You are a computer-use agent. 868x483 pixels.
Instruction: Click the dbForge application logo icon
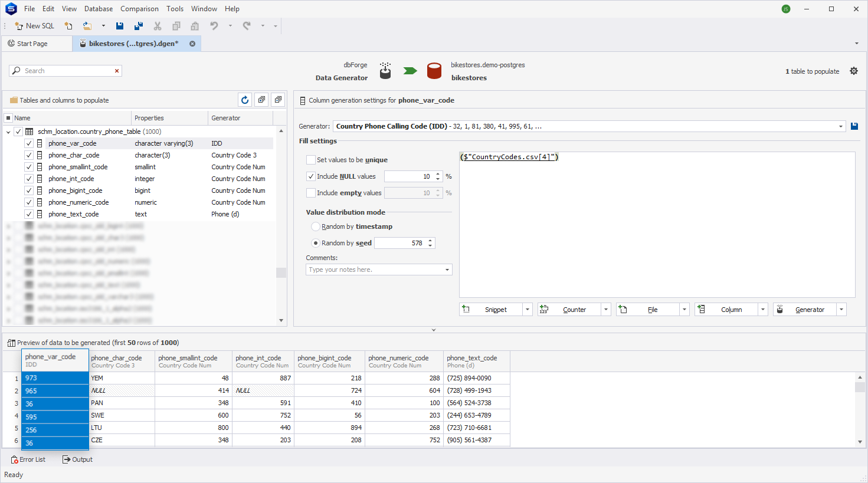pos(11,9)
